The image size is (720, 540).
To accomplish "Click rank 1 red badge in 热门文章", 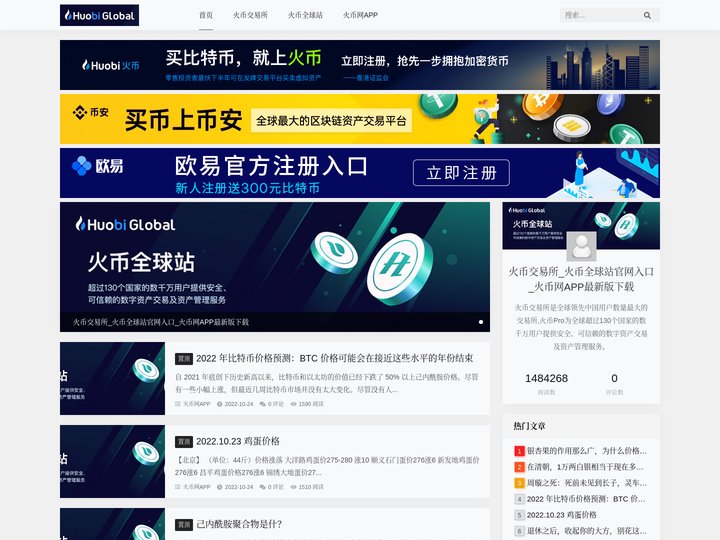I will tap(519, 451).
